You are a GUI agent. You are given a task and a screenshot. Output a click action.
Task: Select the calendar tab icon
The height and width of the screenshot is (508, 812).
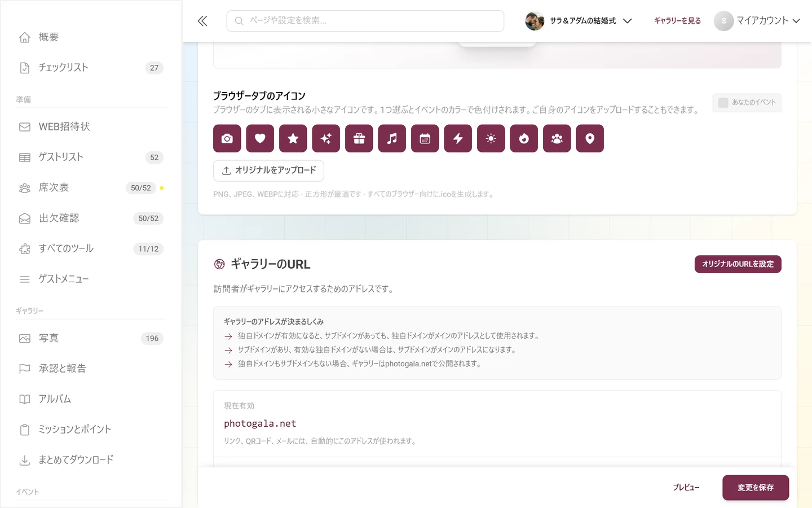[425, 138]
